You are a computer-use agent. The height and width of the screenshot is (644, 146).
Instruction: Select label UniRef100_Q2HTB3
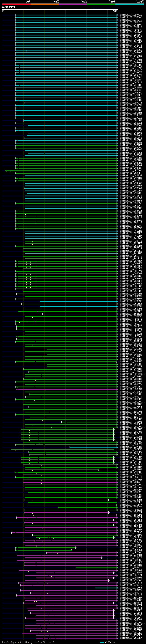[x=131, y=404]
